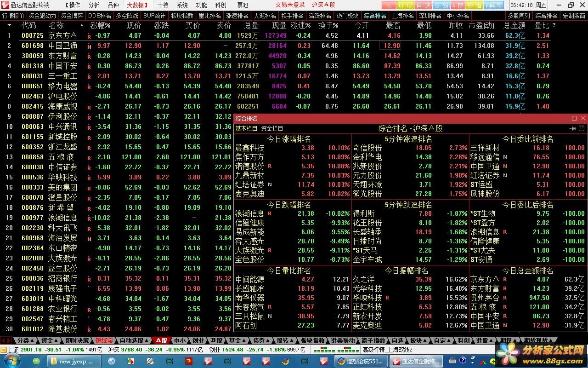Click 贵州茅台 in 今日总金额排名
This screenshot has width=588, height=368.
[485, 298]
